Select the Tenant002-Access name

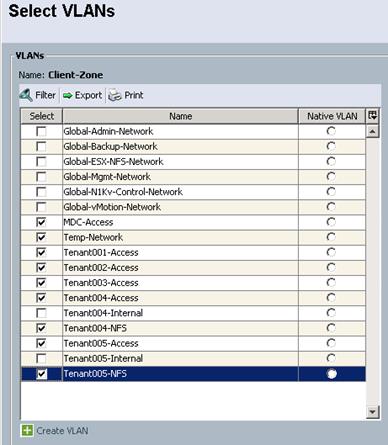101,268
